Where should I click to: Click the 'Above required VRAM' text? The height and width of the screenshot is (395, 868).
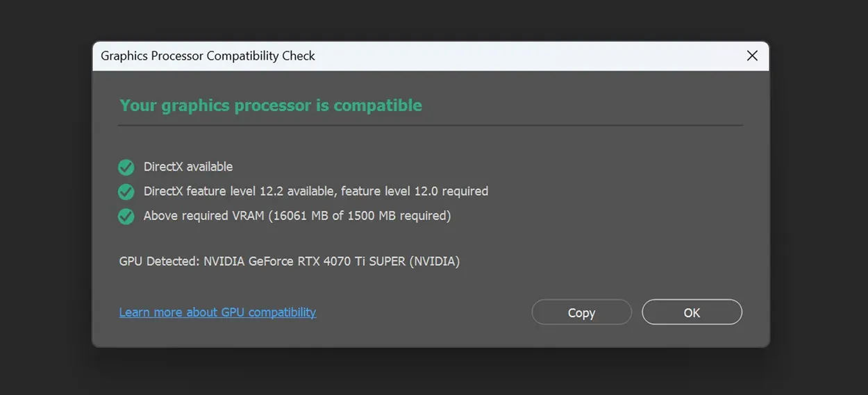pyautogui.click(x=204, y=216)
